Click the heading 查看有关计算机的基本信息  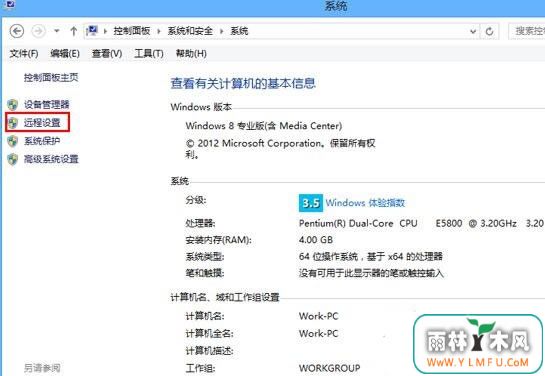243,83
